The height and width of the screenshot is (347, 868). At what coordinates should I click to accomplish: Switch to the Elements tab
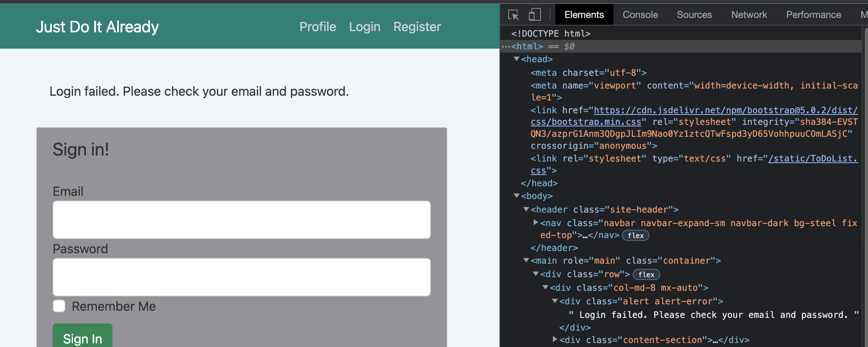(584, 15)
